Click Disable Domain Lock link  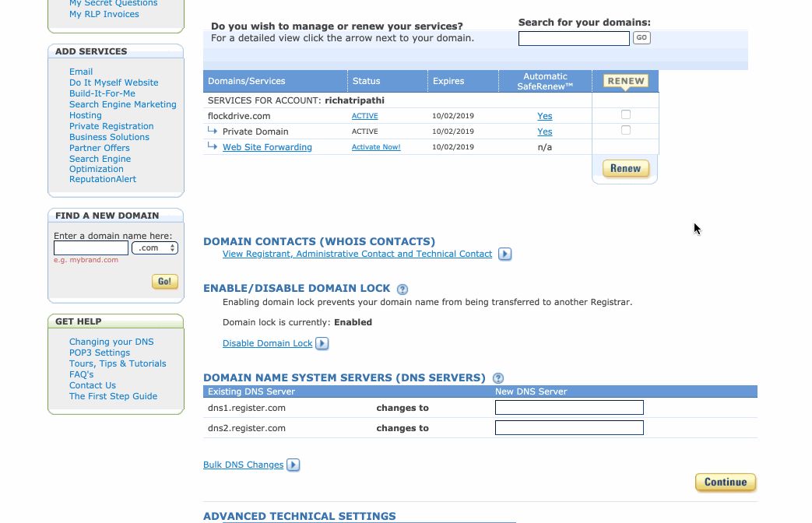click(267, 343)
